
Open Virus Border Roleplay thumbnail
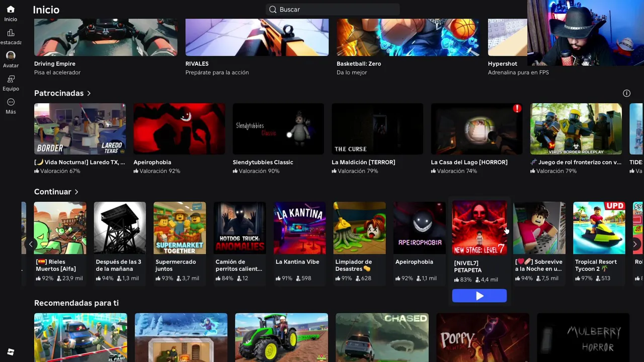click(x=576, y=129)
